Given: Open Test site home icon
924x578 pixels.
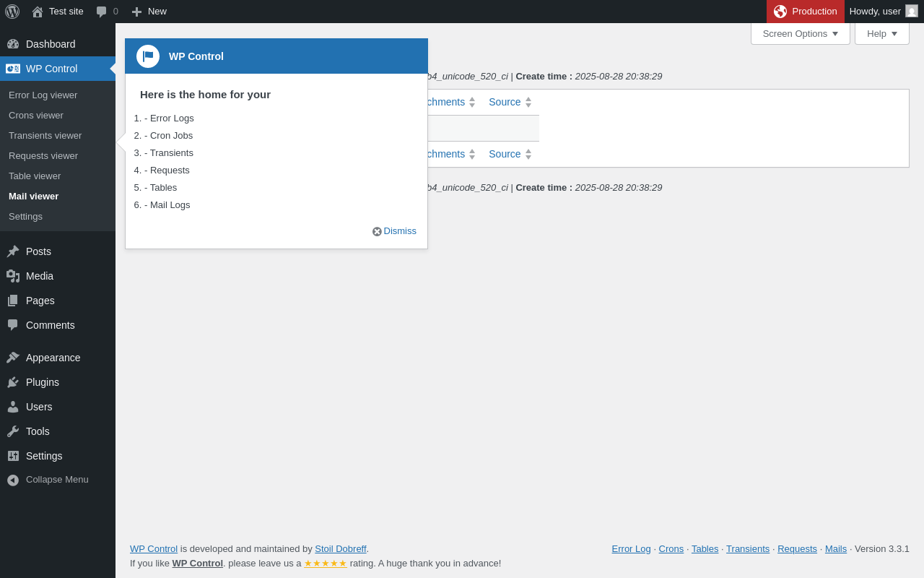Looking at the screenshot, I should pyautogui.click(x=38, y=12).
